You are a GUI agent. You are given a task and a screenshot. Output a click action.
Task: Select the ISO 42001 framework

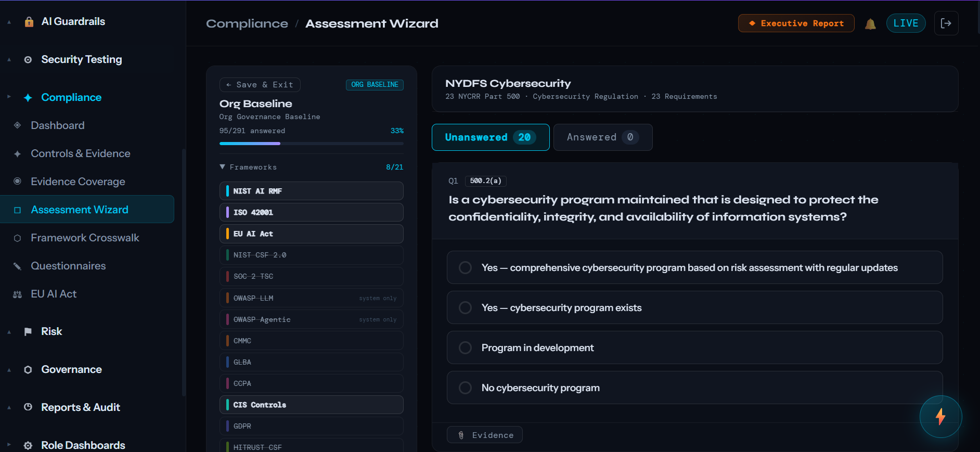pos(312,212)
